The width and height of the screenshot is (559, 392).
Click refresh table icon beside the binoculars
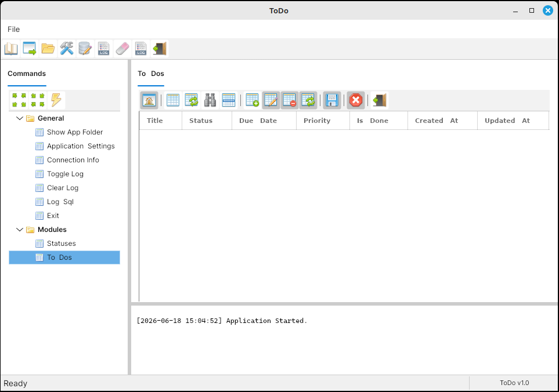[x=192, y=100]
